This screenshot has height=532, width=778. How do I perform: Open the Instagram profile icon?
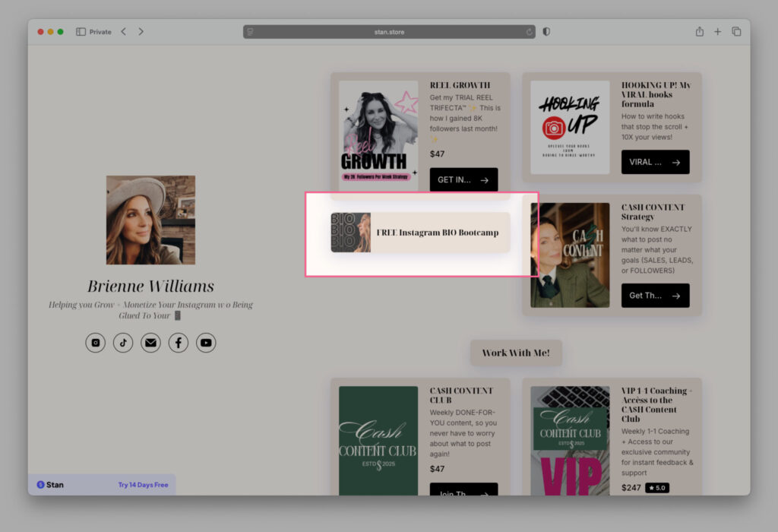pos(96,343)
